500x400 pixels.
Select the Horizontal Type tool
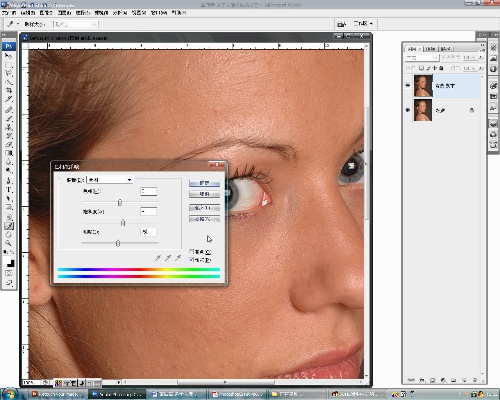pyautogui.click(x=9, y=189)
